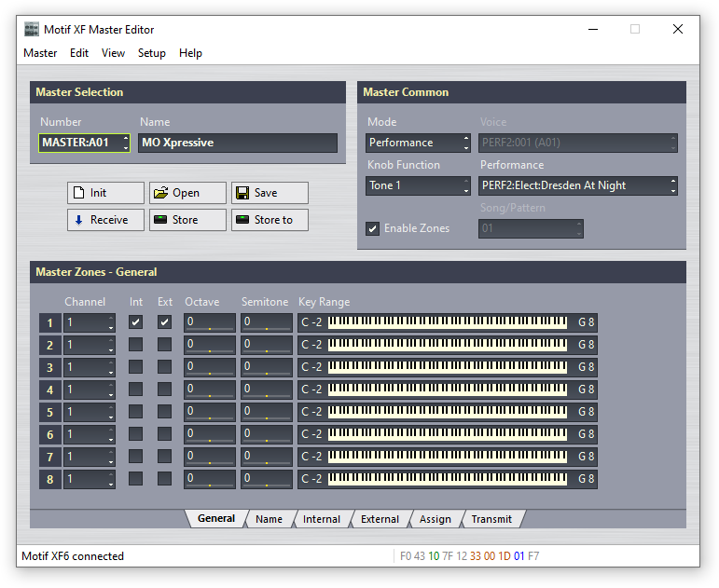Click the Receive button with down-arrow icon

point(105,220)
